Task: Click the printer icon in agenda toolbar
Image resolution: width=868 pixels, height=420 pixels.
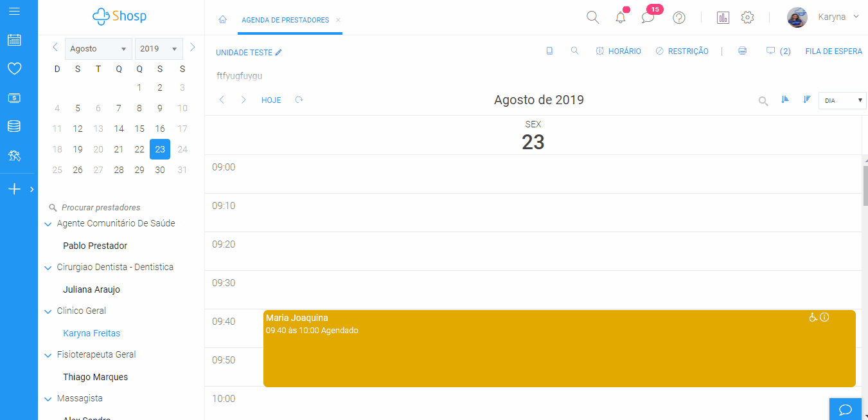Action: pos(743,51)
